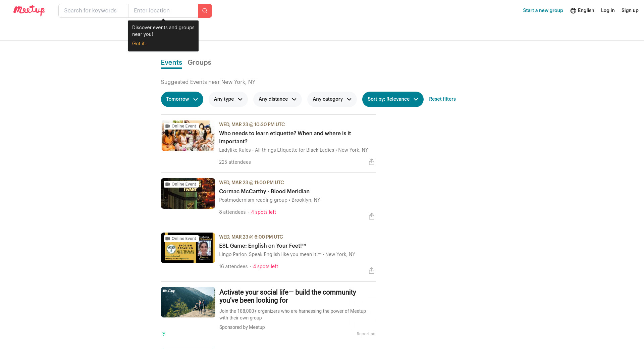Share the Cormac McCarthy Blood Meridian event

click(x=372, y=216)
